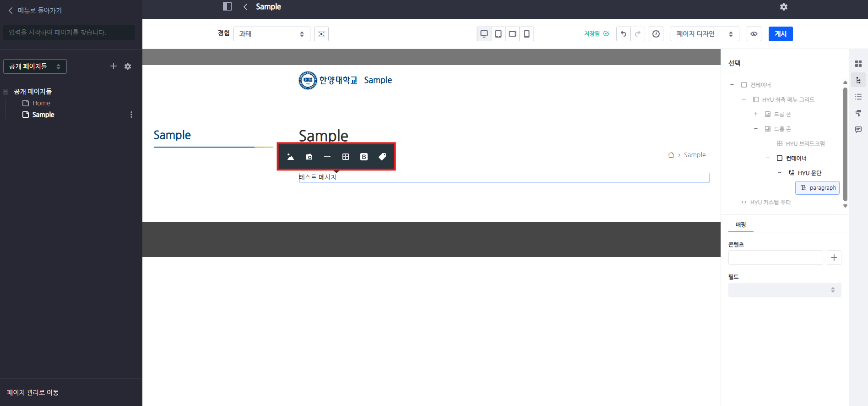Open the history clock button

[656, 34]
